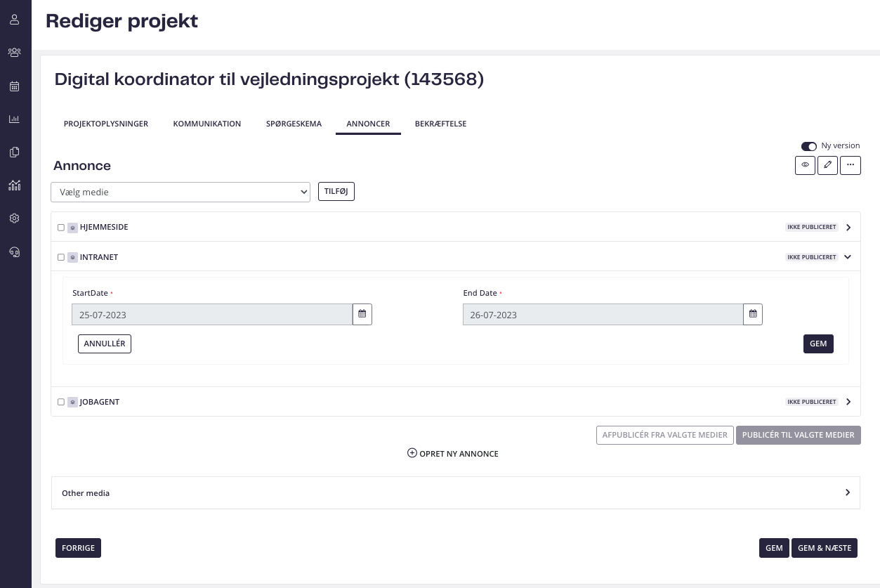This screenshot has width=880, height=588.
Task: Open the settings gear sidebar icon
Action: [14, 218]
